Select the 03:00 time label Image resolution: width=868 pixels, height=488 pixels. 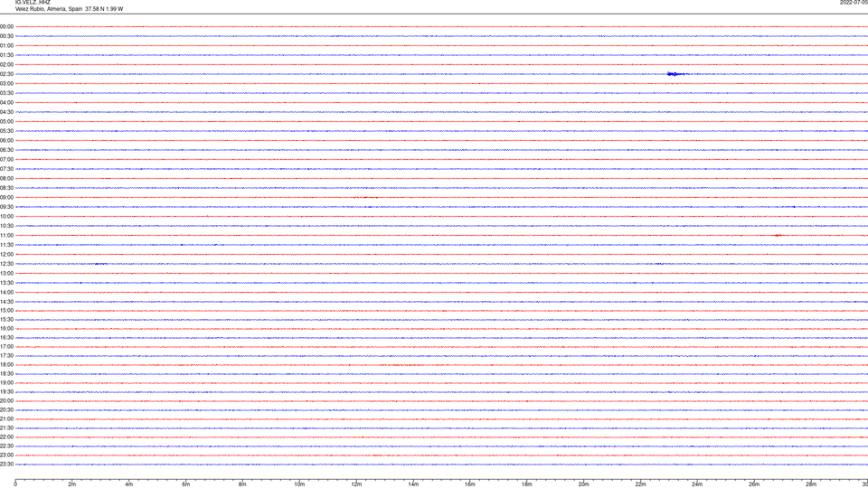6,84
